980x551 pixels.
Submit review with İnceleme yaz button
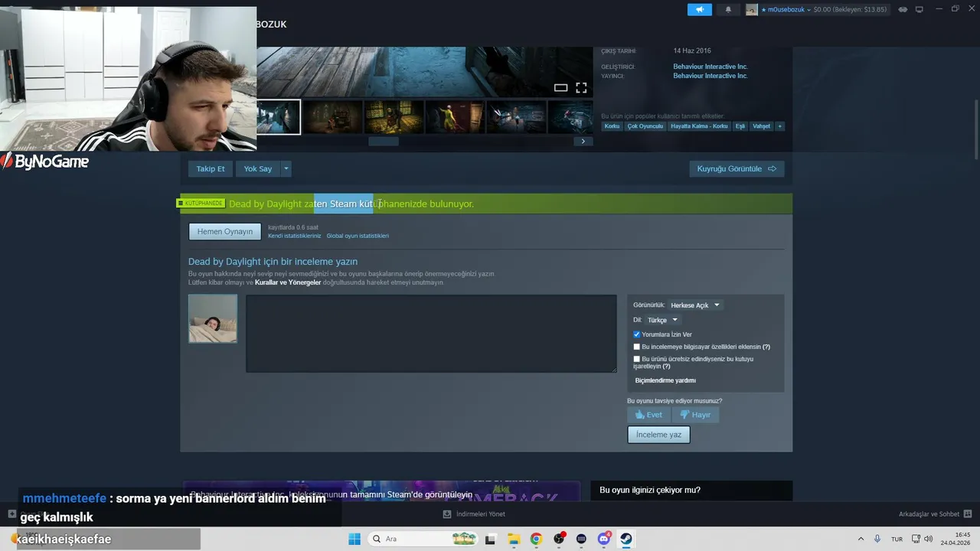point(658,435)
